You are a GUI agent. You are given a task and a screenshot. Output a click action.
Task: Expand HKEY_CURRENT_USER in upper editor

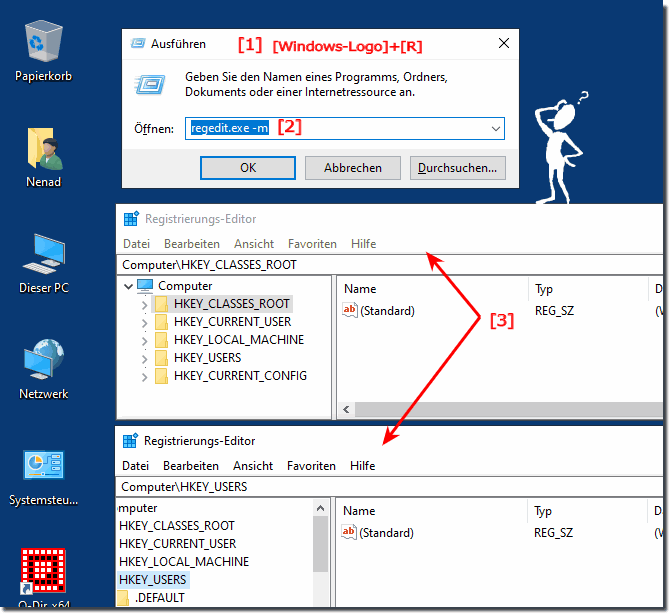click(144, 323)
